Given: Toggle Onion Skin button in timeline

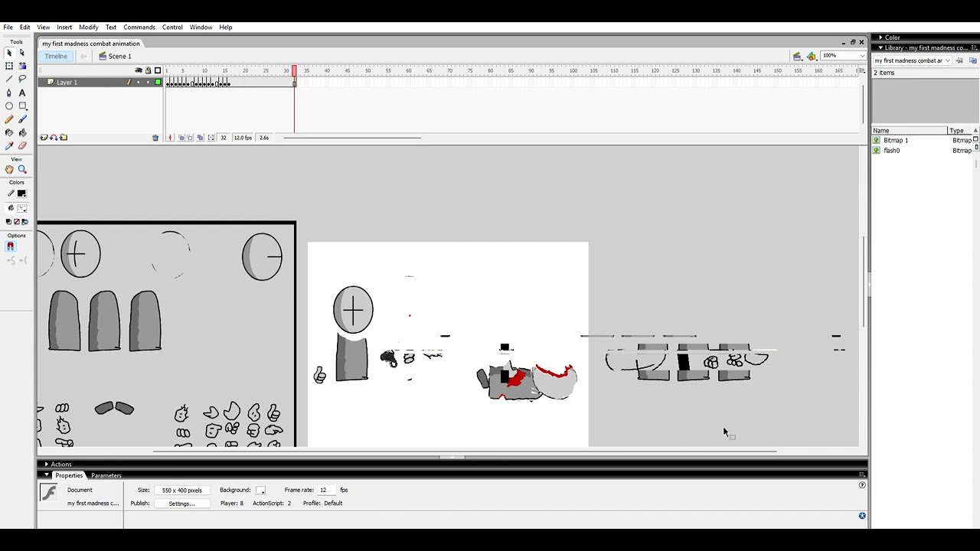Looking at the screenshot, I should pos(181,138).
